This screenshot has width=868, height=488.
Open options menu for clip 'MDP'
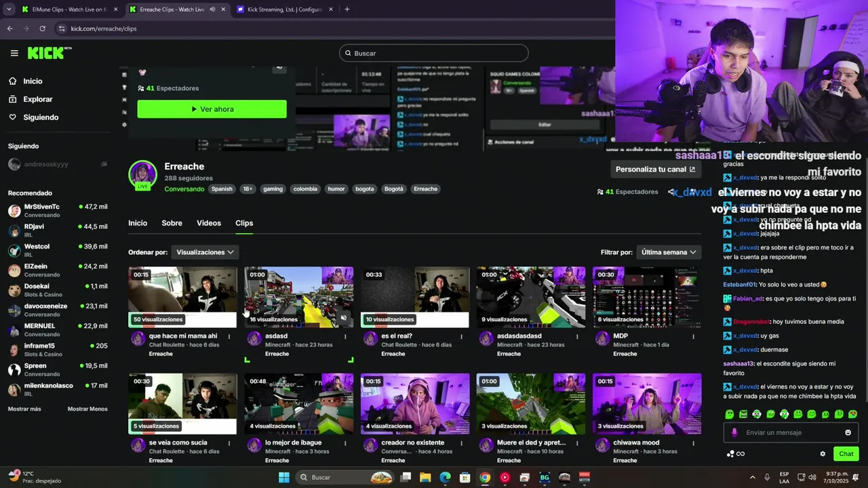point(693,336)
